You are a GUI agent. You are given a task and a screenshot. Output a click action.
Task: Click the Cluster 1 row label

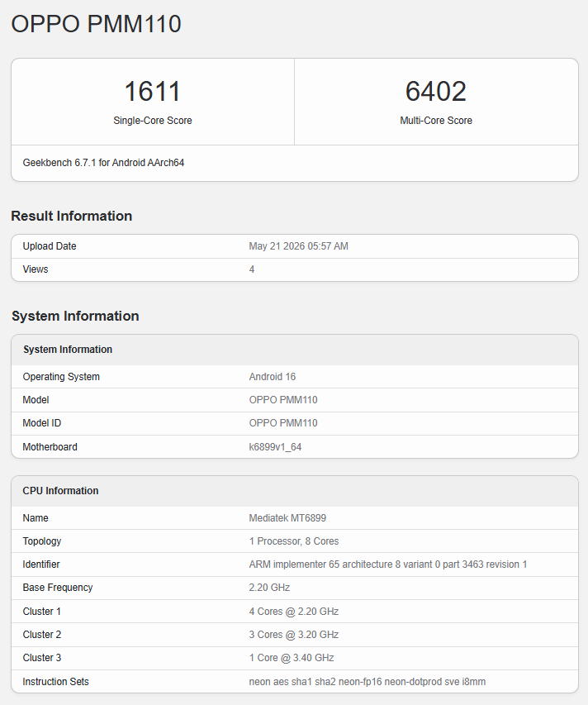[42, 612]
